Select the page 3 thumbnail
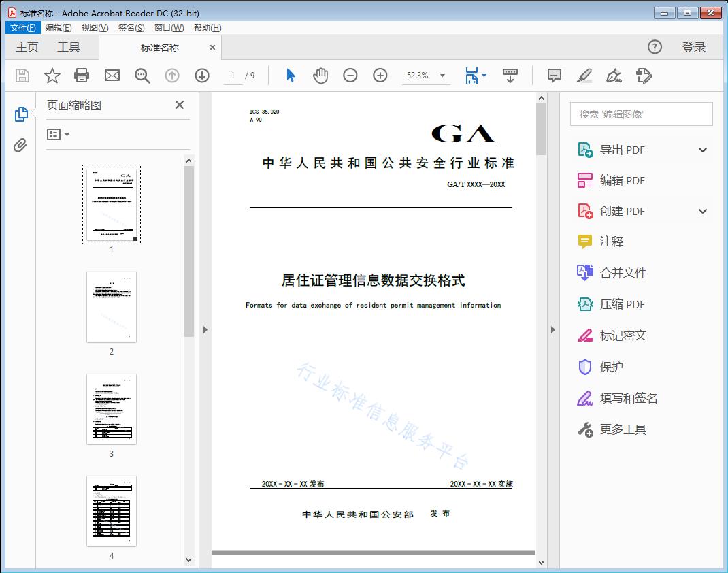Image resolution: width=728 pixels, height=573 pixels. tap(112, 408)
